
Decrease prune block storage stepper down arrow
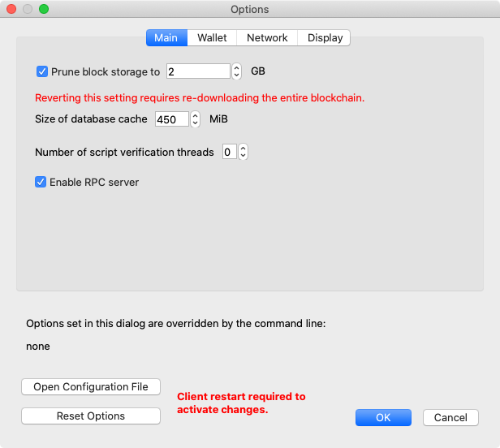coord(236,75)
